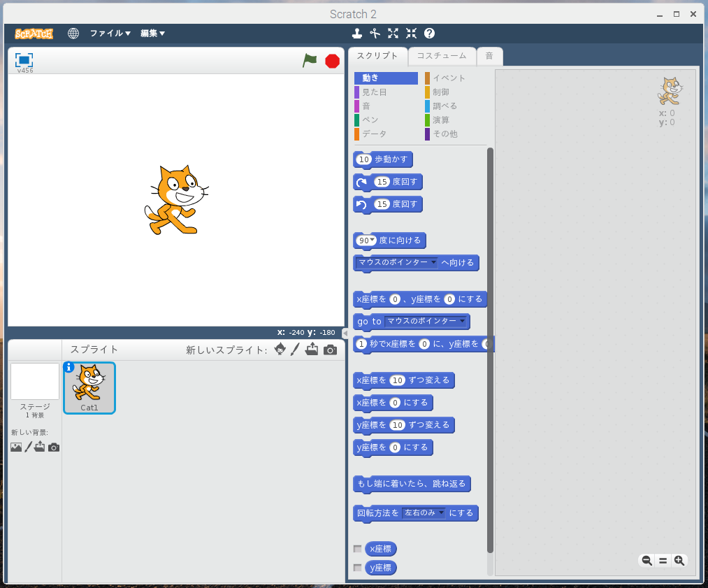Switch stage to full screen mode
Image resolution: width=708 pixels, height=588 pixels.
(24, 60)
